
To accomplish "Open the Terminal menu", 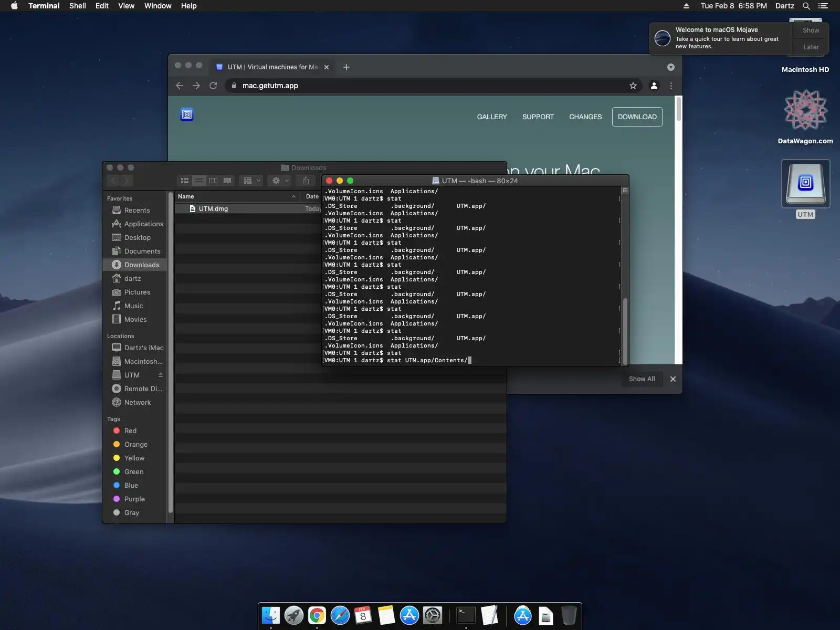I will 44,6.
